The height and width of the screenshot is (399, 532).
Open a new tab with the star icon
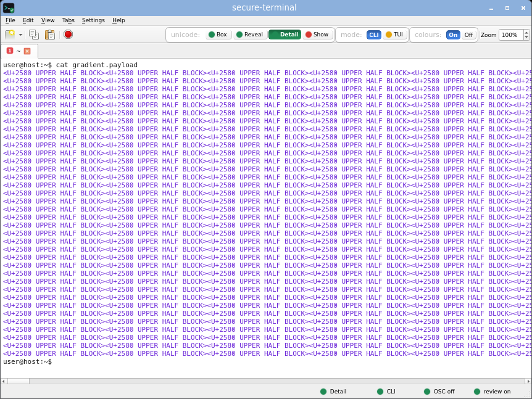10,35
